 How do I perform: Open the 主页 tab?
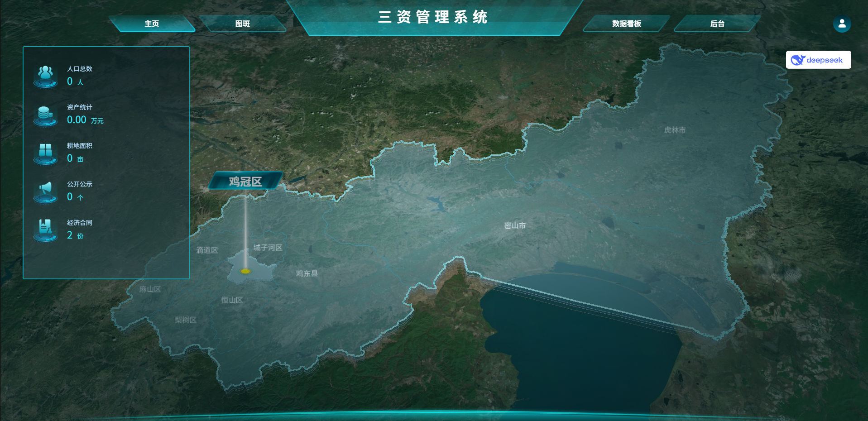click(x=152, y=24)
